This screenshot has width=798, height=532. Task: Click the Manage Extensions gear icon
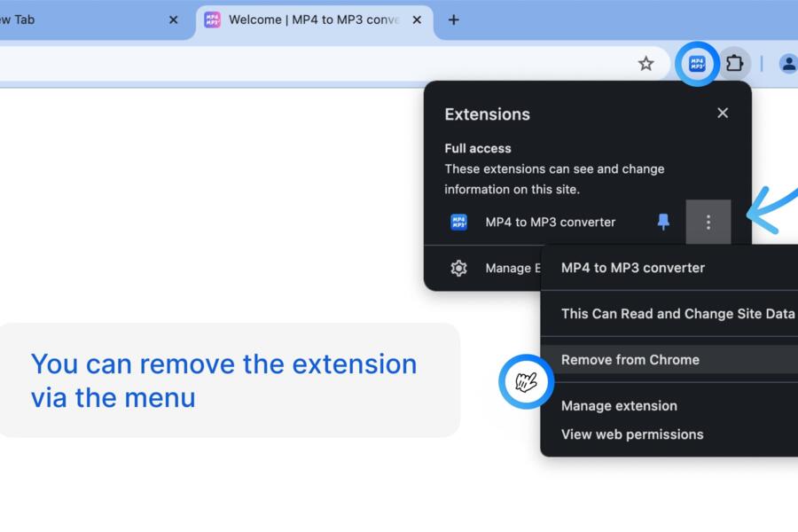pos(458,269)
